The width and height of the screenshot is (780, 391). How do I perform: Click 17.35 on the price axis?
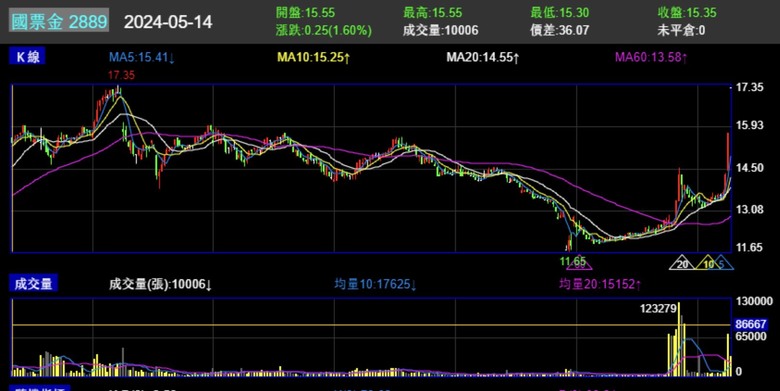point(750,88)
